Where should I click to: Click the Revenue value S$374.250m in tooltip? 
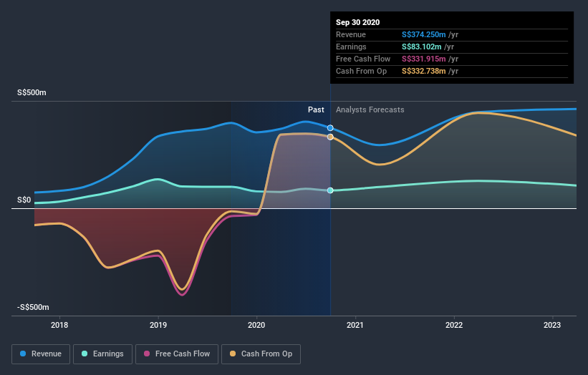[x=424, y=35]
